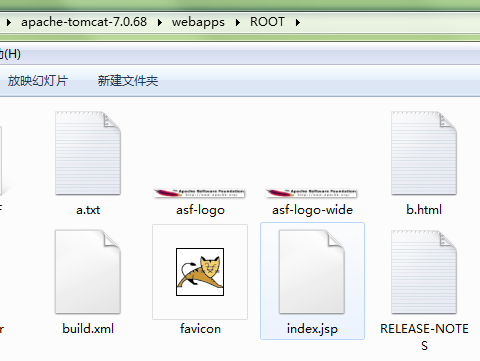Select the asf-logo-wide image thumbnail
Screen dimensions: 480x361
pos(312,193)
